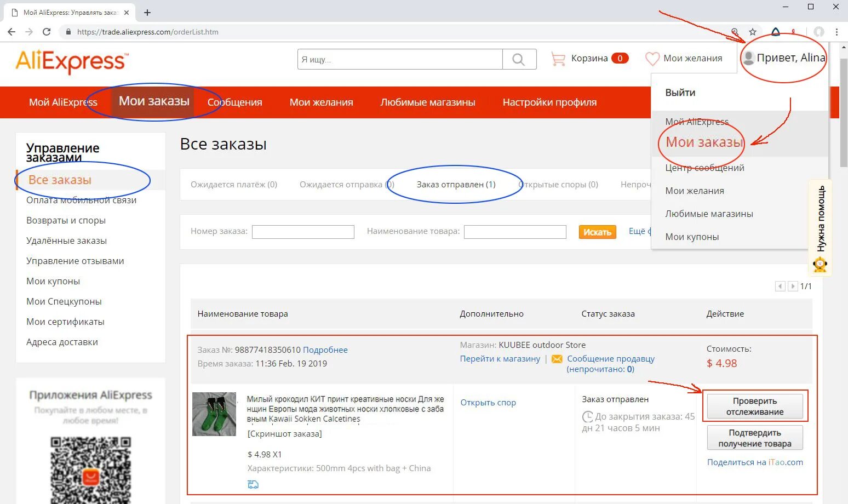Click Перейти к магазину link
Viewport: 848px width, 504px height.
(x=500, y=359)
